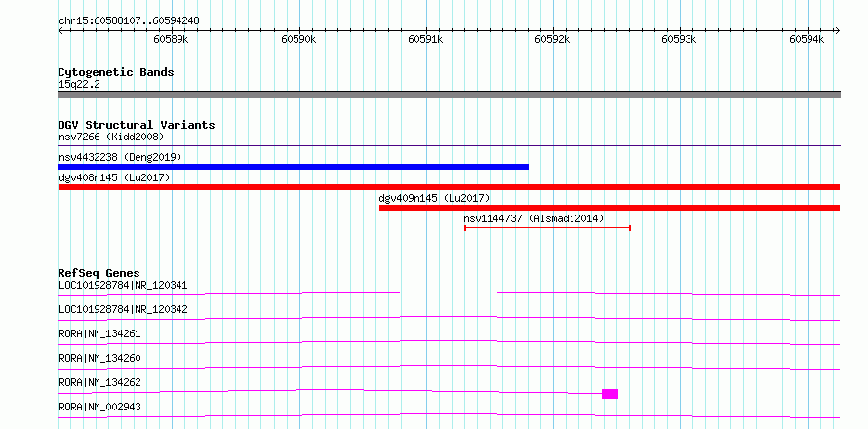Click the chr15:60588107..60594248 region label
Viewport: 868px width, 429px height.
[129, 21]
